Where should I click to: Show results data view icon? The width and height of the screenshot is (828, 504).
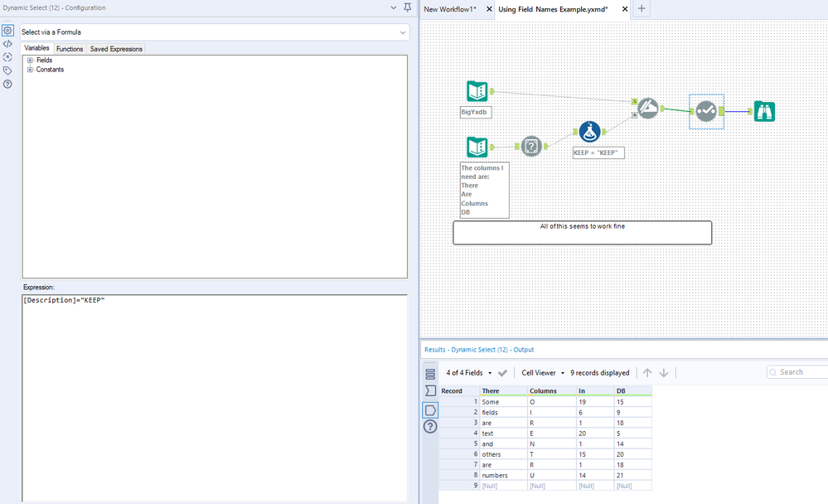coord(430,410)
